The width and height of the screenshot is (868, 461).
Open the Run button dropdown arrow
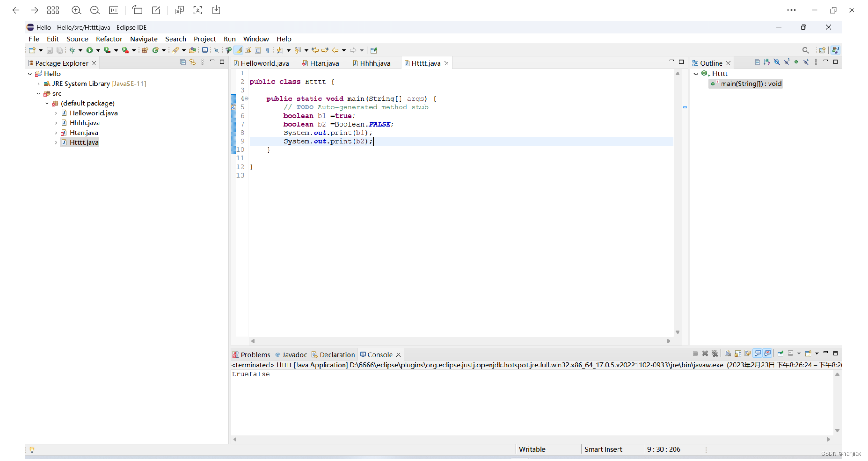point(98,50)
